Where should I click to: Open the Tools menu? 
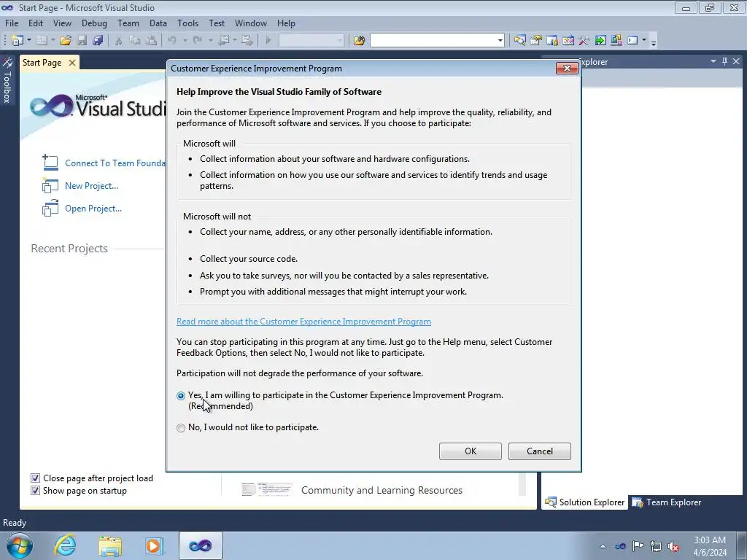[x=187, y=23]
